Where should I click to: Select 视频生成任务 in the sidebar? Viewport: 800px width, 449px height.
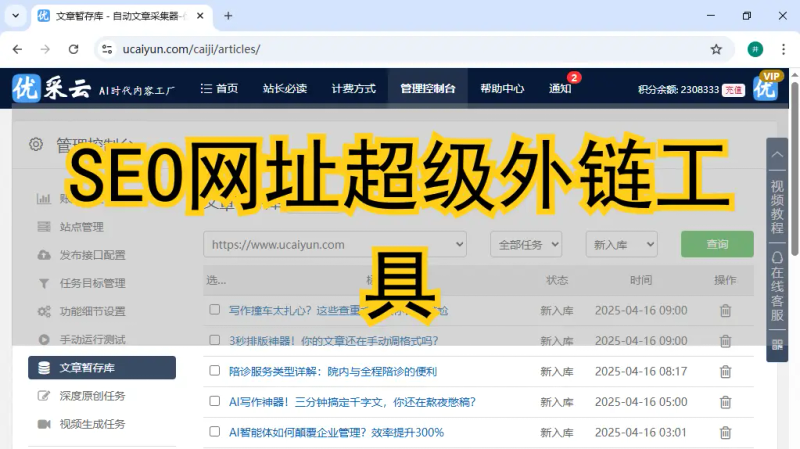click(x=92, y=424)
